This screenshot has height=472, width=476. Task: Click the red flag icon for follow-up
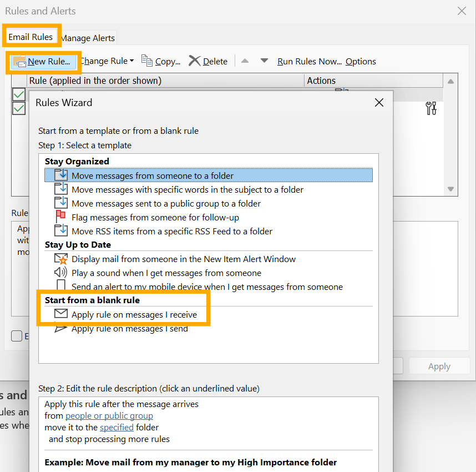[60, 216]
